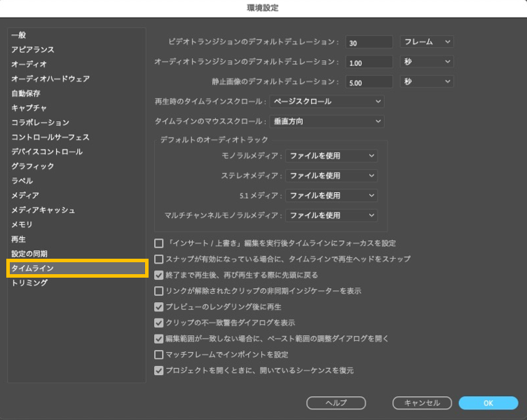Open the 秒 unit dropdown for audio transition
Viewport: 527px width, 420px height.
427,62
